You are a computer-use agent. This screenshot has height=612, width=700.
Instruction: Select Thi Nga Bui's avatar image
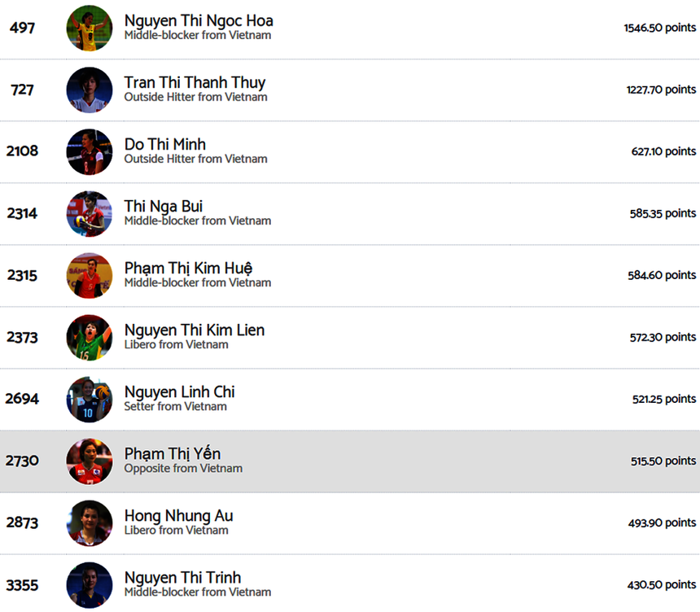tap(90, 213)
